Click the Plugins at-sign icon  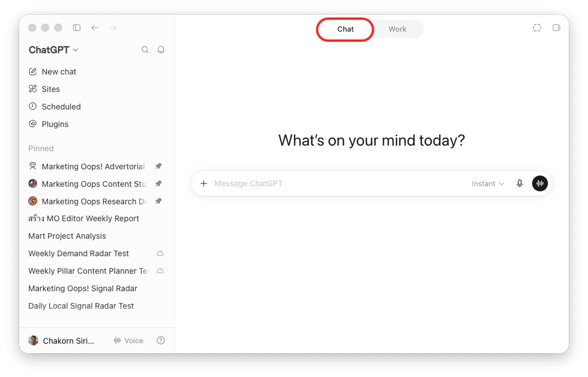click(x=33, y=124)
